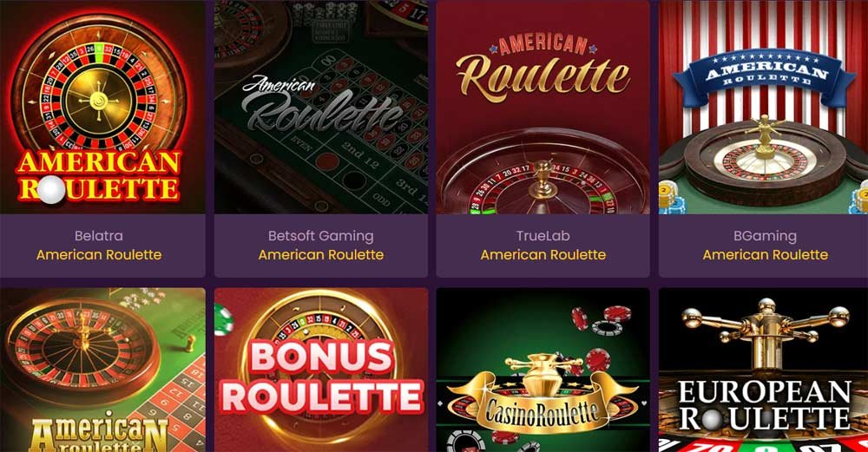The height and width of the screenshot is (452, 868).
Task: Click the white ball in European Roulette logo
Action: coord(711,419)
